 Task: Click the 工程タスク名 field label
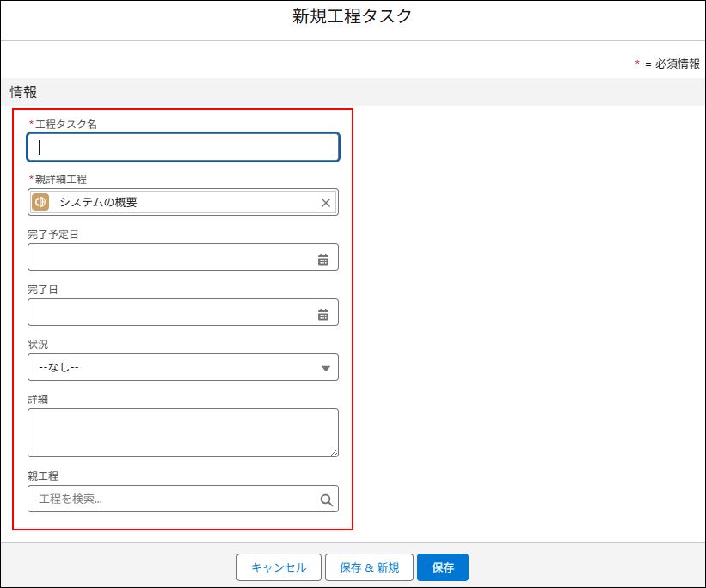click(x=66, y=124)
